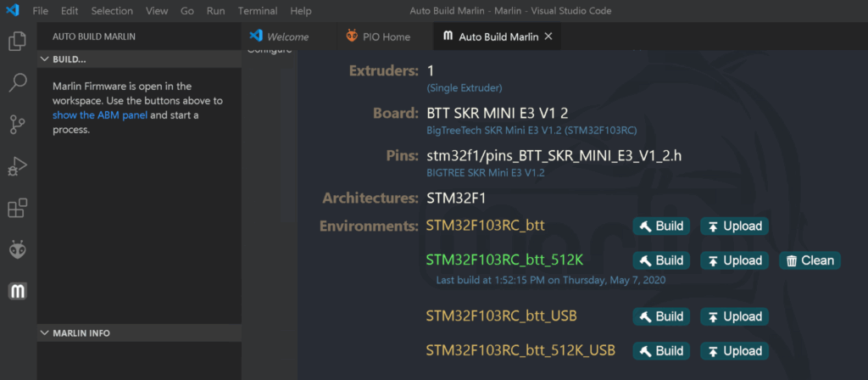Upload the STM32F103RC_btt_512K environment

735,260
